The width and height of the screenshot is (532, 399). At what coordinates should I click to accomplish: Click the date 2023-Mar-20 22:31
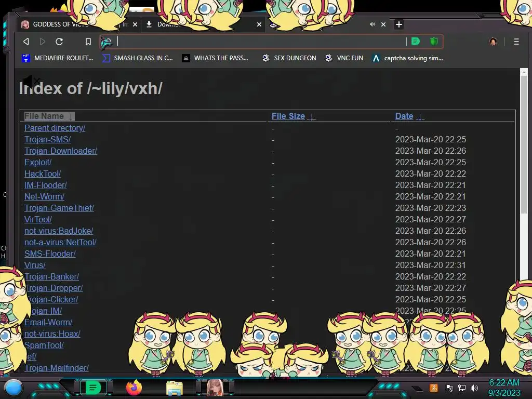click(431, 265)
